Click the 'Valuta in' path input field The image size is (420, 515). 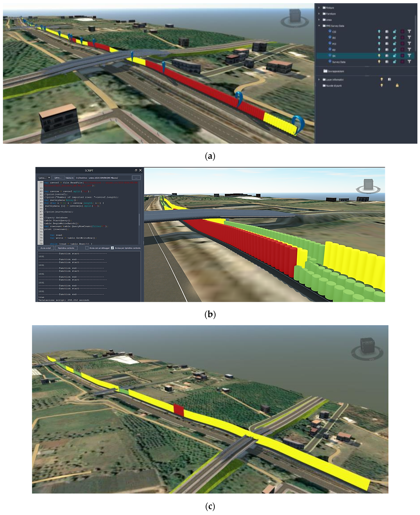point(103,178)
